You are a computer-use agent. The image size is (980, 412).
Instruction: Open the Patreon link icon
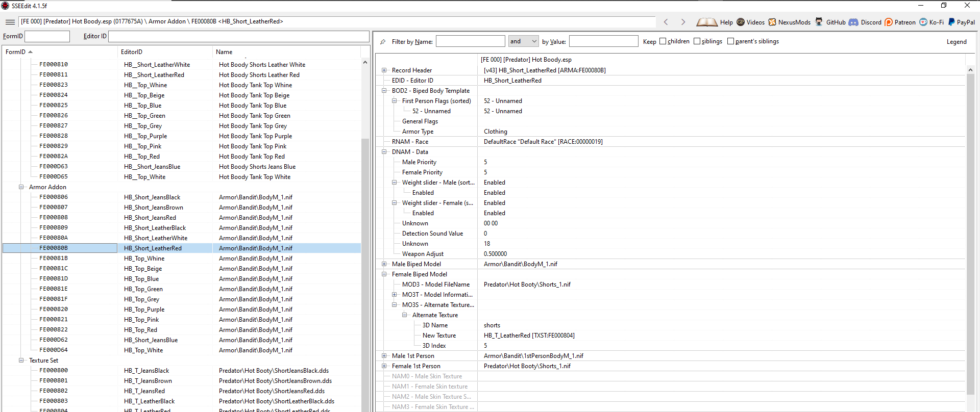[x=889, y=22]
